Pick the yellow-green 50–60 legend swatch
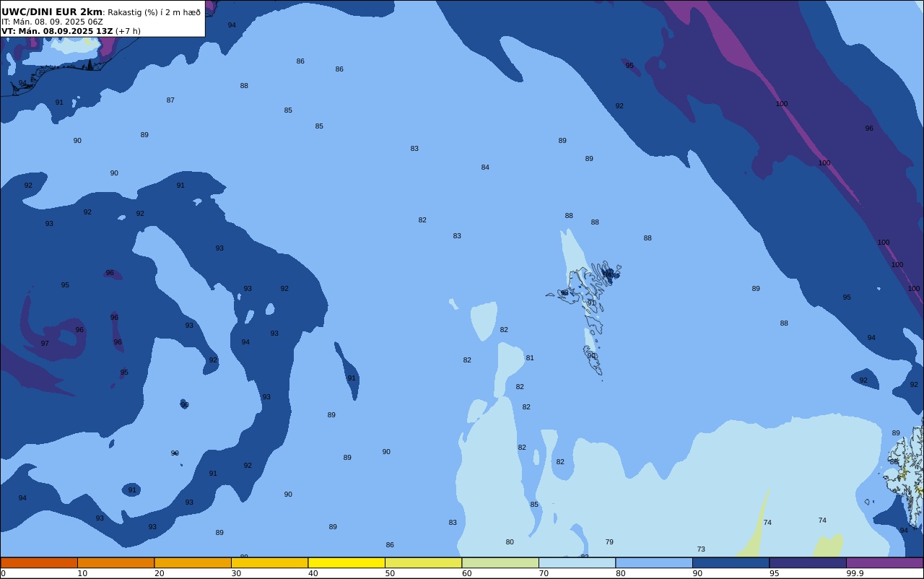Image resolution: width=924 pixels, height=579 pixels. point(423,562)
